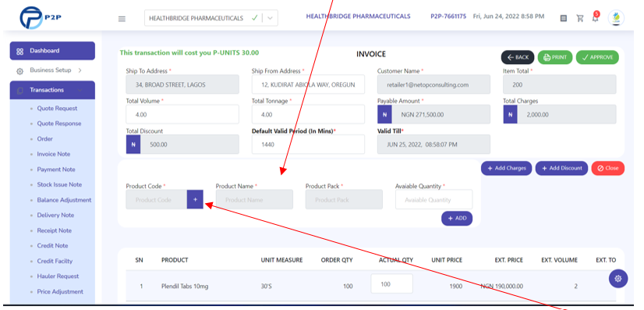644x310 pixels.
Task: Click the Business Setup gear icon
Action: [x=19, y=71]
